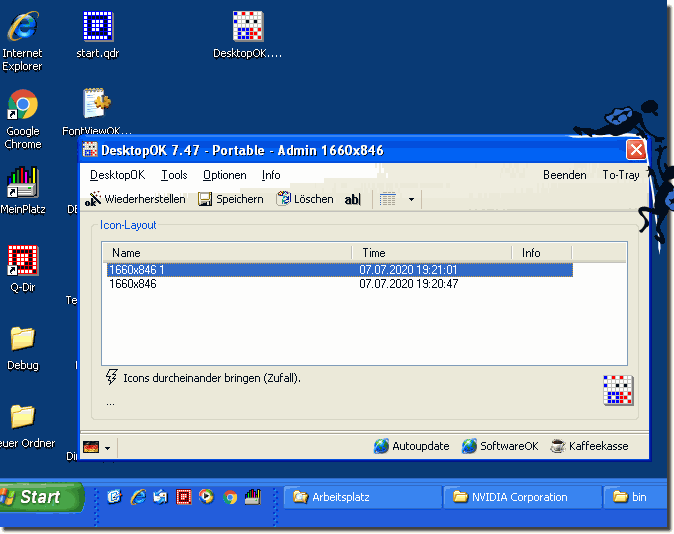
Task: Open the language dropdown arrow beside the flag
Action: coord(107,448)
